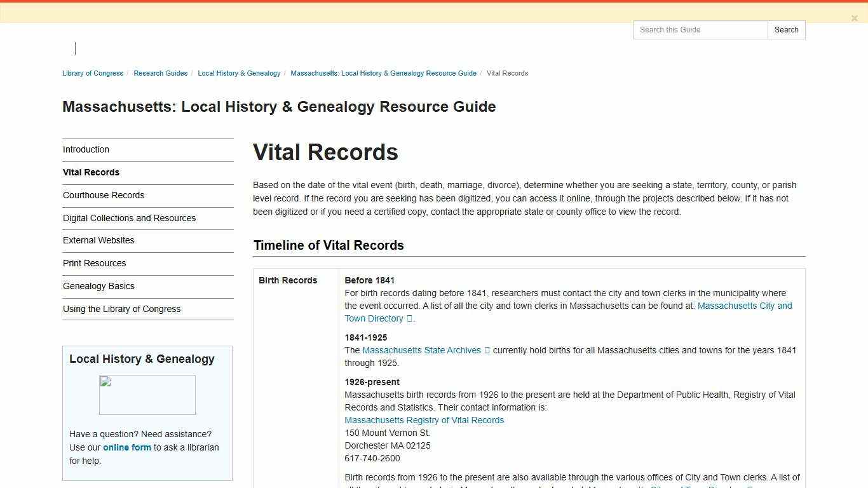Click the Massachusetts Registry of Vital Records link
Screen dimensions: 868x488
tap(424, 420)
